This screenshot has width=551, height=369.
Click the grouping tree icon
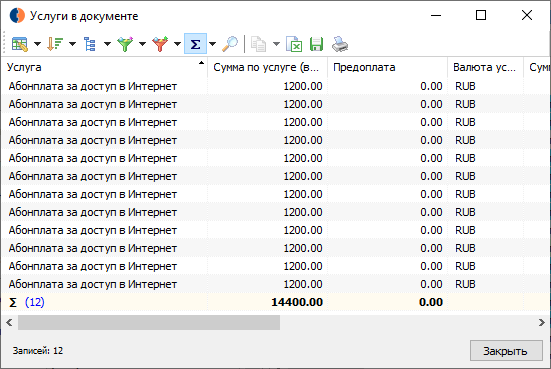tap(90, 44)
